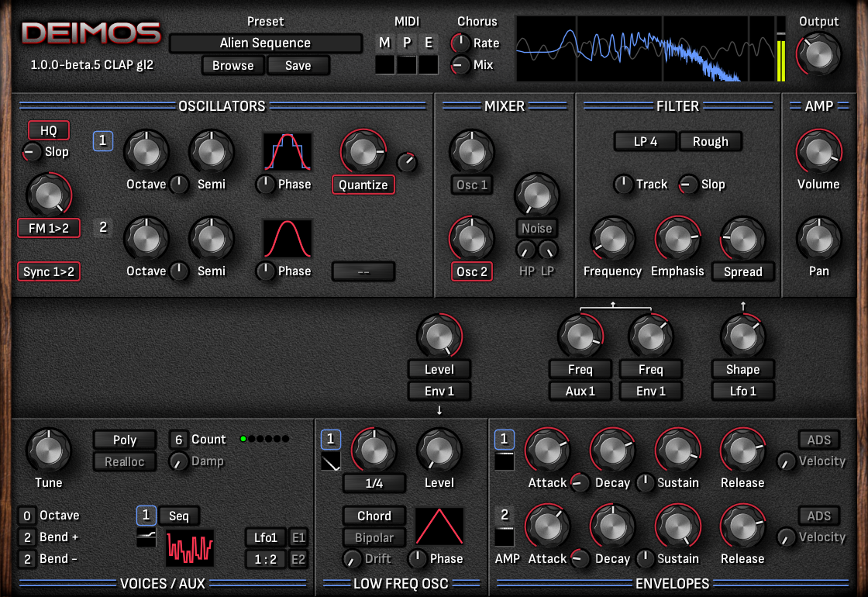Open the LP 4 filter type selector
This screenshot has width=868, height=597.
pyautogui.click(x=645, y=141)
